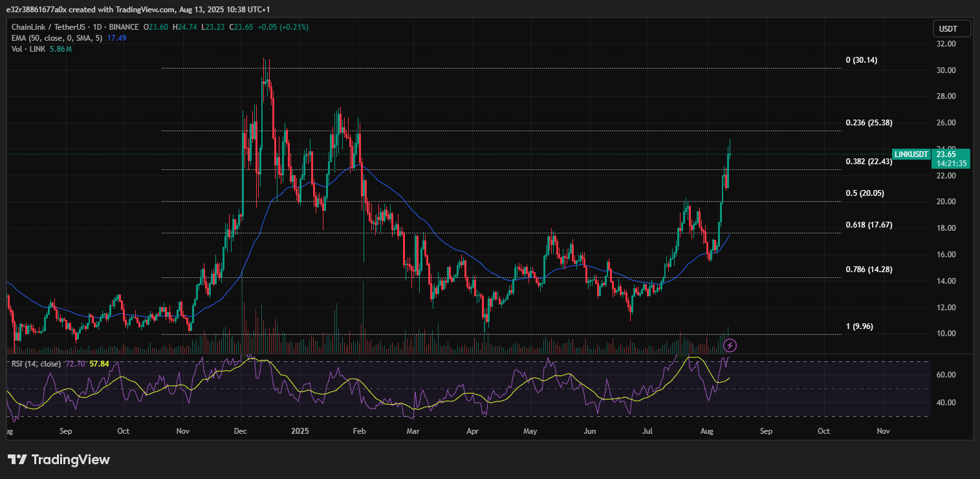
Task: Click the LINKUSDT price axis label
Action: click(912, 154)
